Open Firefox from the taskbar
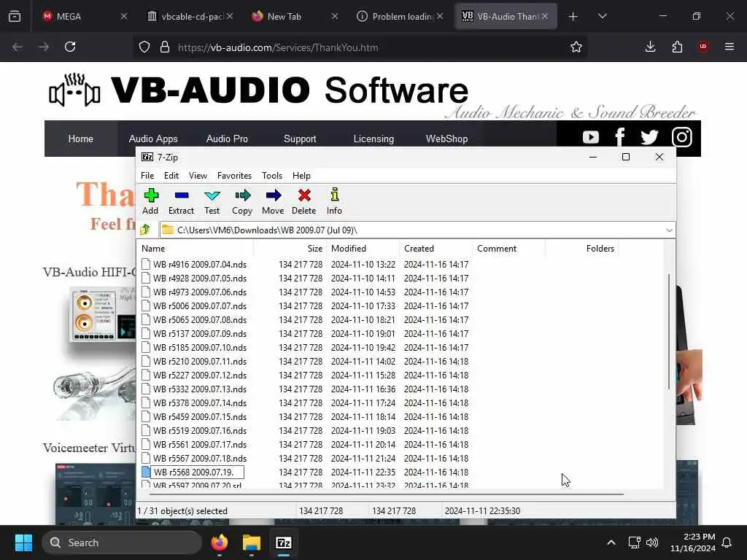The image size is (747, 560). pos(219,542)
